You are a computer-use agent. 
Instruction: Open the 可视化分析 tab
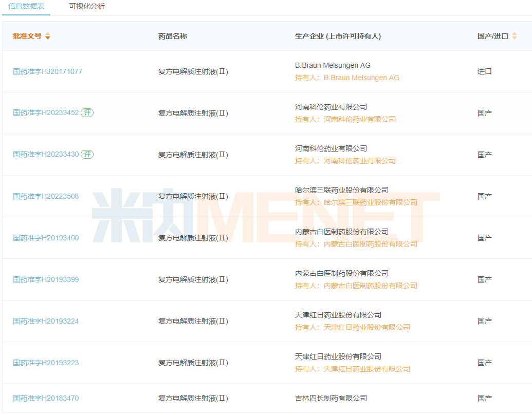tap(87, 7)
